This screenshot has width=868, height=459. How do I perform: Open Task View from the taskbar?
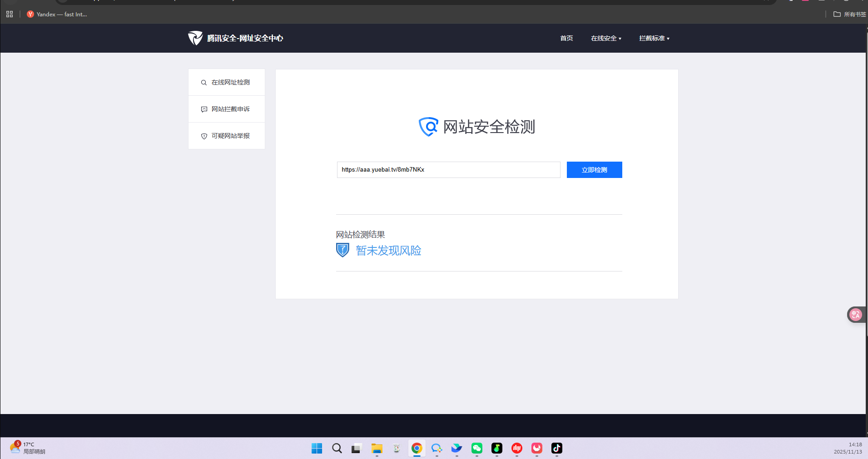[x=356, y=448]
